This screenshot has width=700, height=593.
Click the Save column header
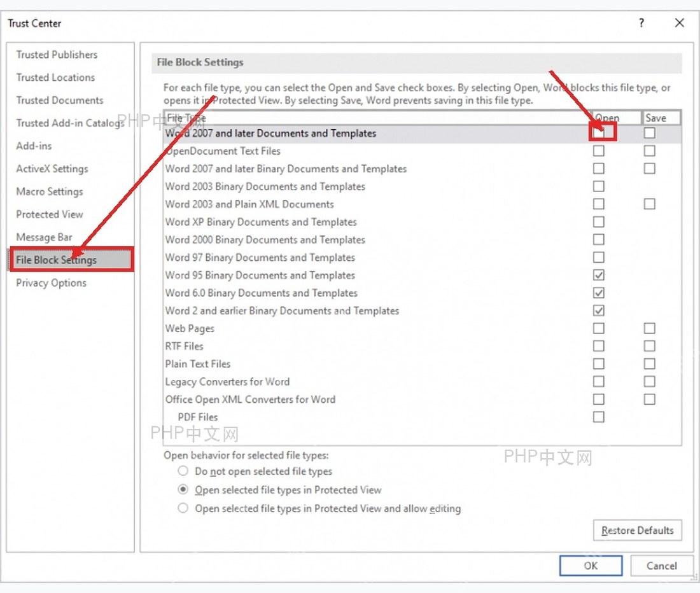[661, 118]
